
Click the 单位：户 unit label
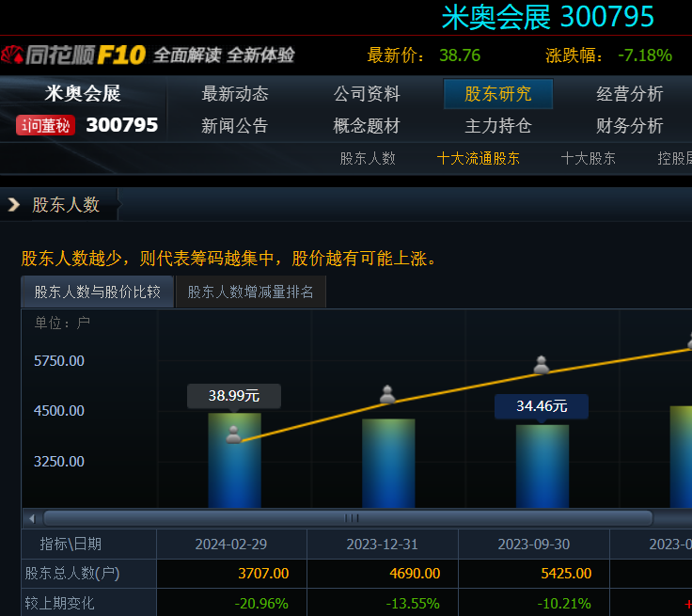tap(62, 324)
